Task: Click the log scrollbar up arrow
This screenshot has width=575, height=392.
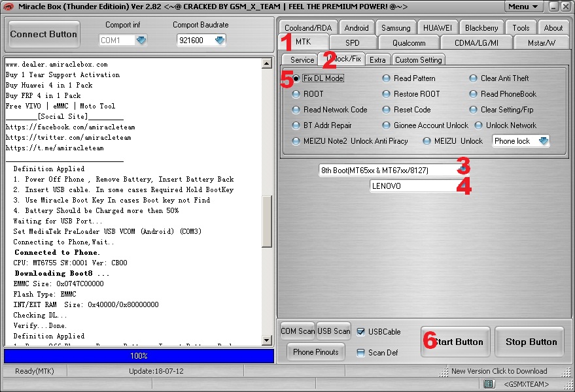Action: tap(267, 63)
